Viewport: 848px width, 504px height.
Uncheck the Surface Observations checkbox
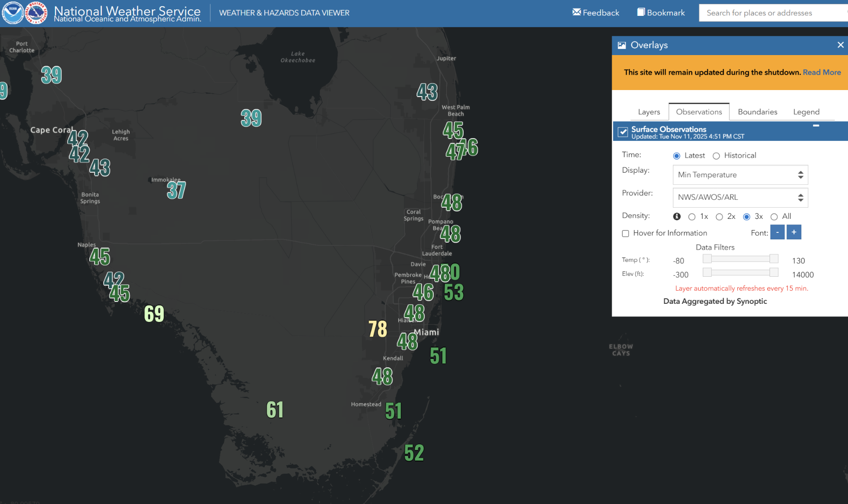tap(623, 132)
